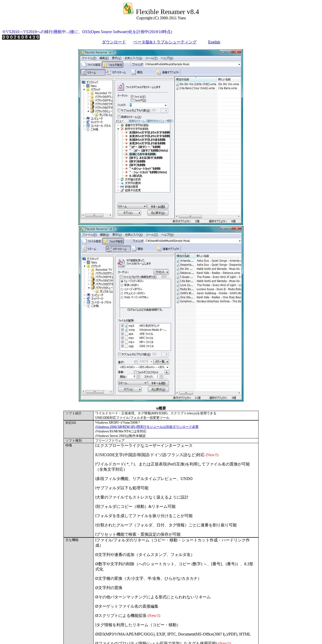Click 連番オブジェクト toolbar icon in second screenshot

(x=159, y=249)
